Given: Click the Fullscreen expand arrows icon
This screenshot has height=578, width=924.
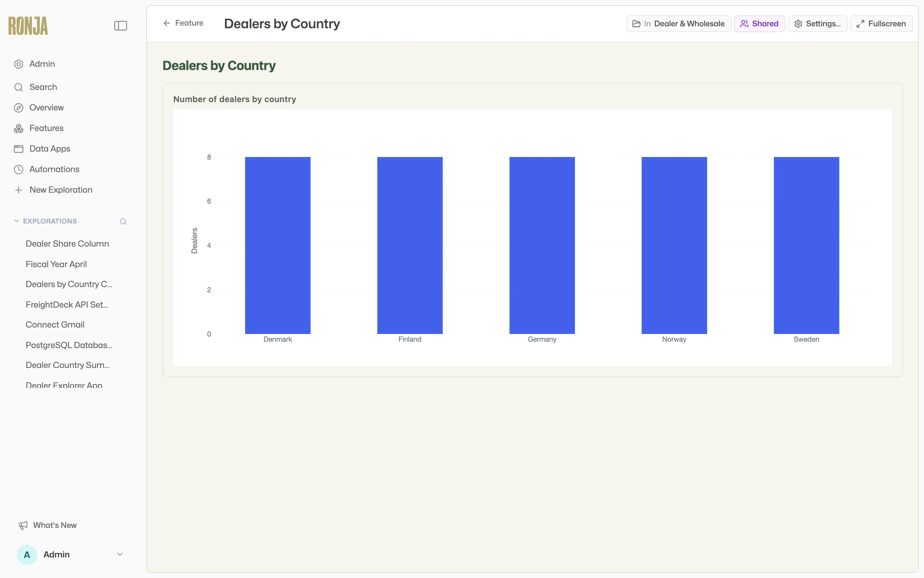Looking at the screenshot, I should point(860,24).
